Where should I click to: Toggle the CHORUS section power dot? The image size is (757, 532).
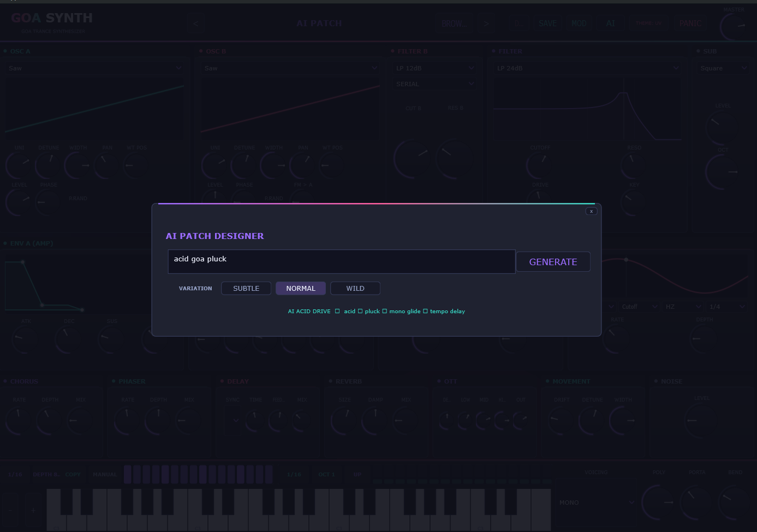5,381
